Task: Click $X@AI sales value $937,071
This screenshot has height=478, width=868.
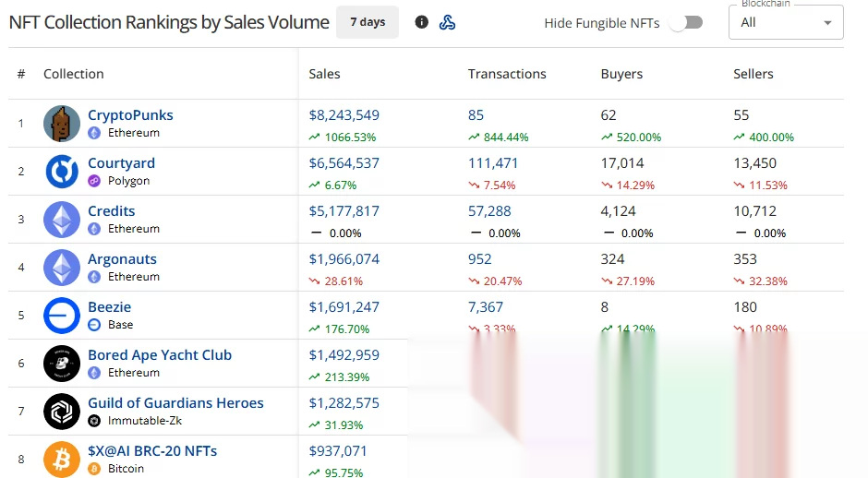Action: (x=338, y=451)
